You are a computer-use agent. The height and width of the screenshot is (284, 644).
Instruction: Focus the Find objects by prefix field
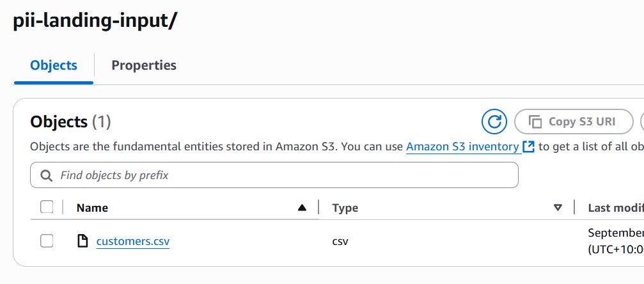tap(281, 175)
